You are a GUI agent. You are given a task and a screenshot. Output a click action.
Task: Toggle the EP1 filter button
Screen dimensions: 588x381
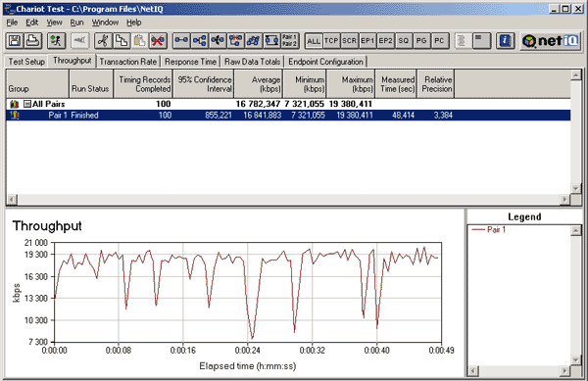[x=367, y=41]
